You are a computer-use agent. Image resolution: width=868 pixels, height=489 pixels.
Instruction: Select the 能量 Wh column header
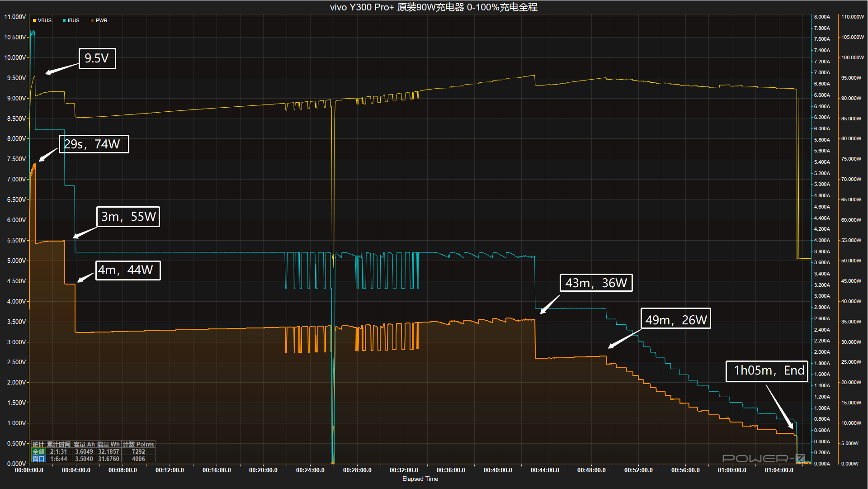click(108, 445)
